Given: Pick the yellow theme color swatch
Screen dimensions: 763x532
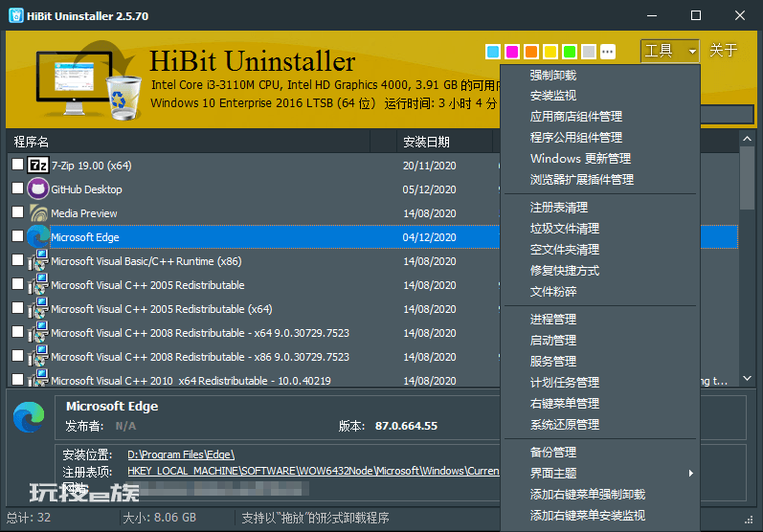Looking at the screenshot, I should click(550, 52).
